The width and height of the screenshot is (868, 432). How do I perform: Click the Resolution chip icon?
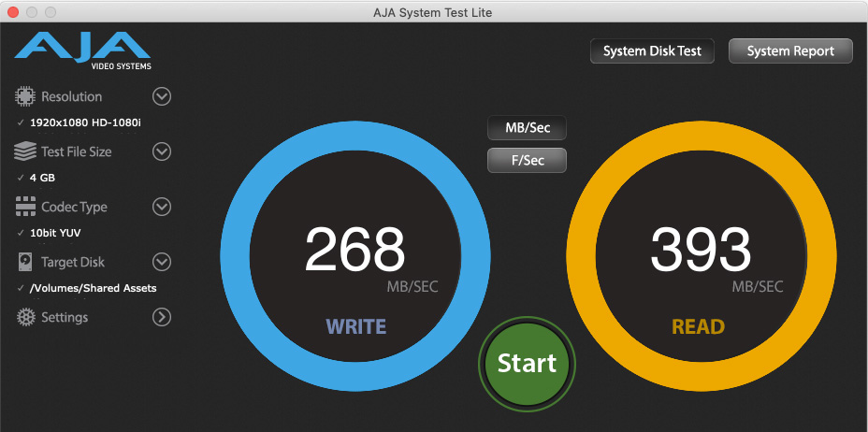pyautogui.click(x=25, y=97)
